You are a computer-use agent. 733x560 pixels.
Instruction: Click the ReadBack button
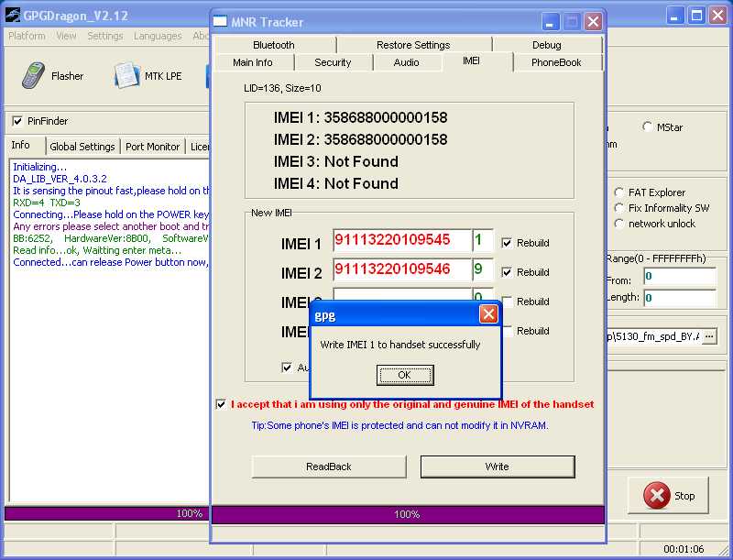(x=329, y=467)
